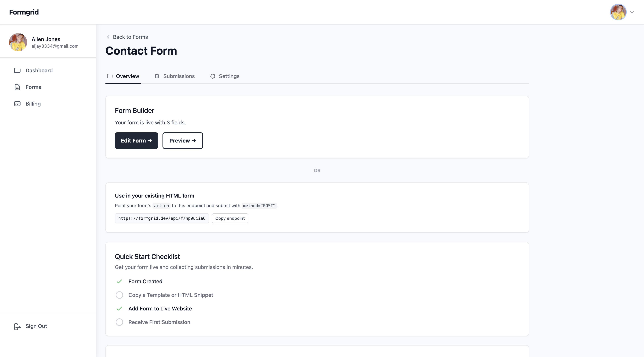The image size is (644, 357).
Task: Click the Copy endpoint button
Action: pos(230,218)
